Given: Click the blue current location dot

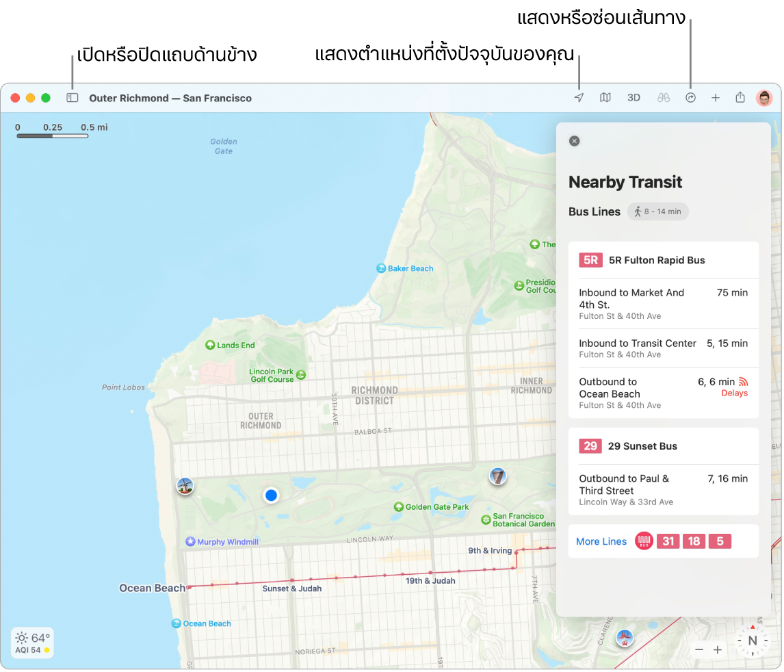Looking at the screenshot, I should pos(272,495).
